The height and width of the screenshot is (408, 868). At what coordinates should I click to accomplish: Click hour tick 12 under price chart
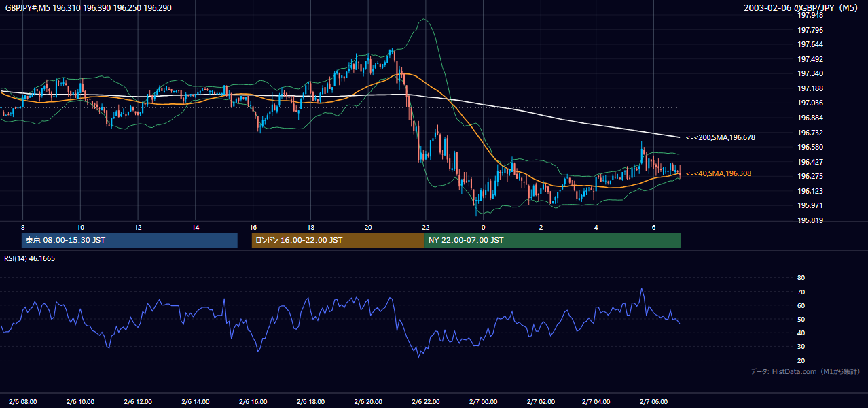(138, 228)
